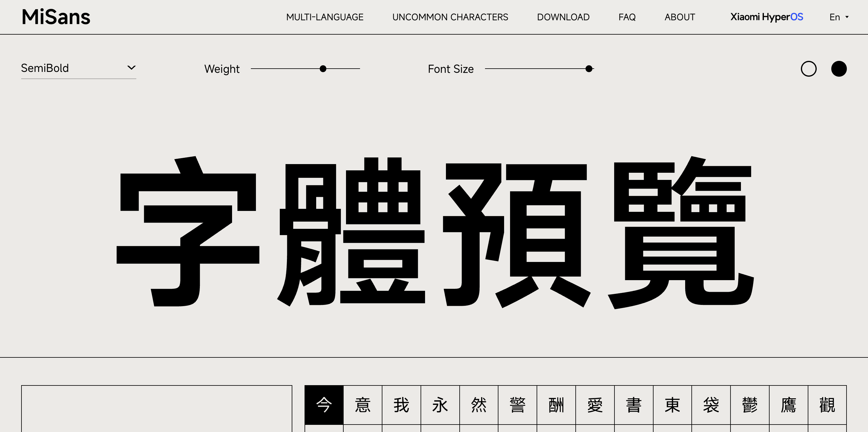
Task: Open the Download page link
Action: coord(563,17)
